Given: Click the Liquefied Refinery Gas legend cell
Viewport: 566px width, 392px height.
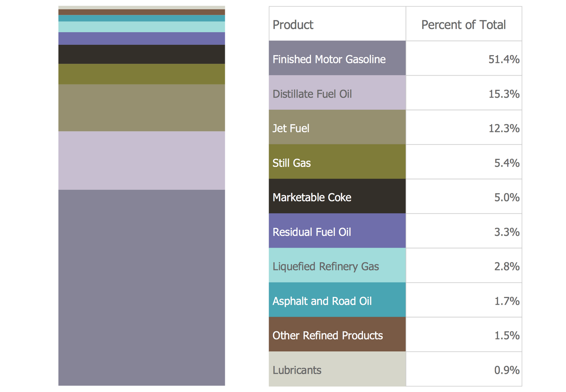Looking at the screenshot, I should tap(337, 266).
